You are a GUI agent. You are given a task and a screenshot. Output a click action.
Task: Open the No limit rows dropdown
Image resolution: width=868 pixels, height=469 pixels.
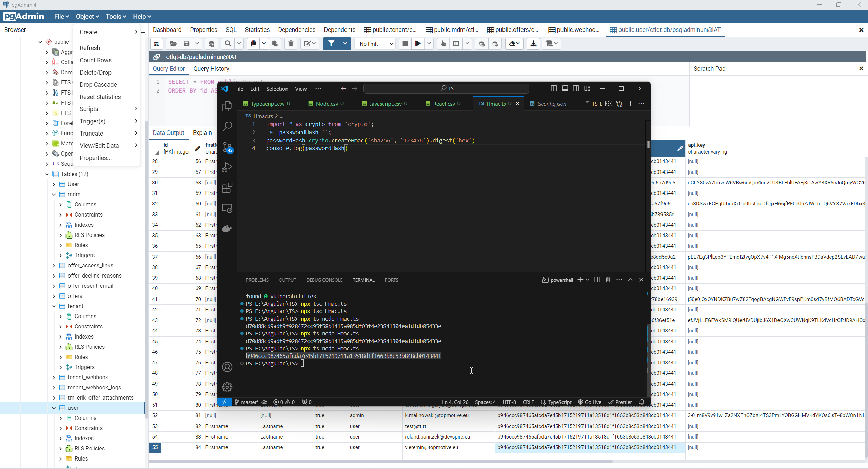(376, 44)
